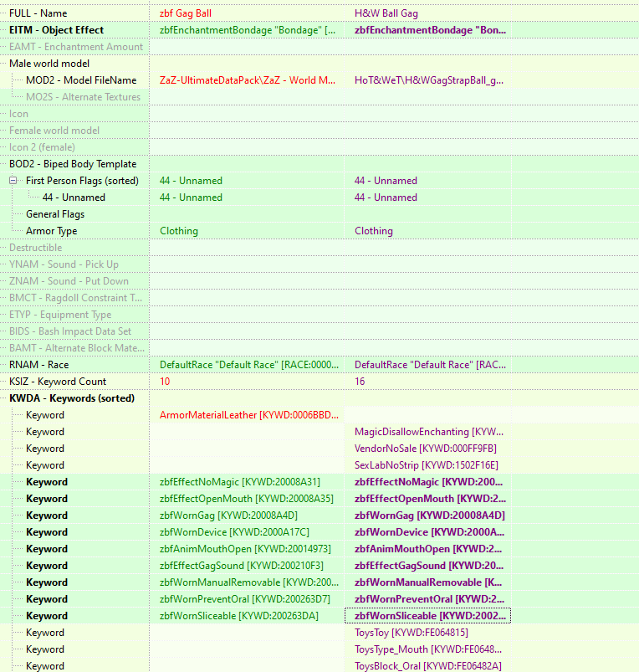Click MOD2 - Model FileName row label

point(81,80)
